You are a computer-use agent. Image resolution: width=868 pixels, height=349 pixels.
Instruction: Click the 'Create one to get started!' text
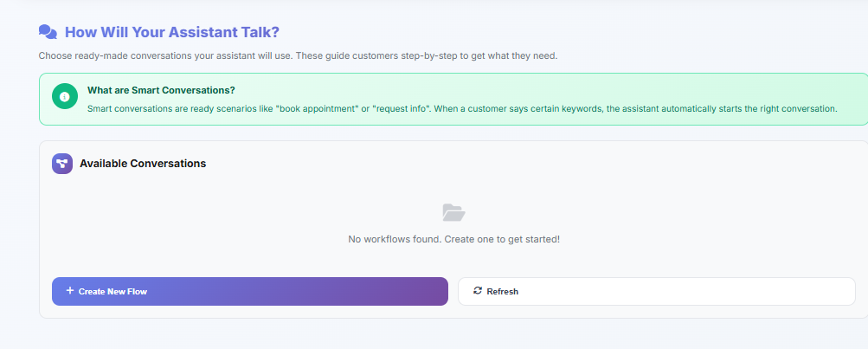pyautogui.click(x=502, y=238)
